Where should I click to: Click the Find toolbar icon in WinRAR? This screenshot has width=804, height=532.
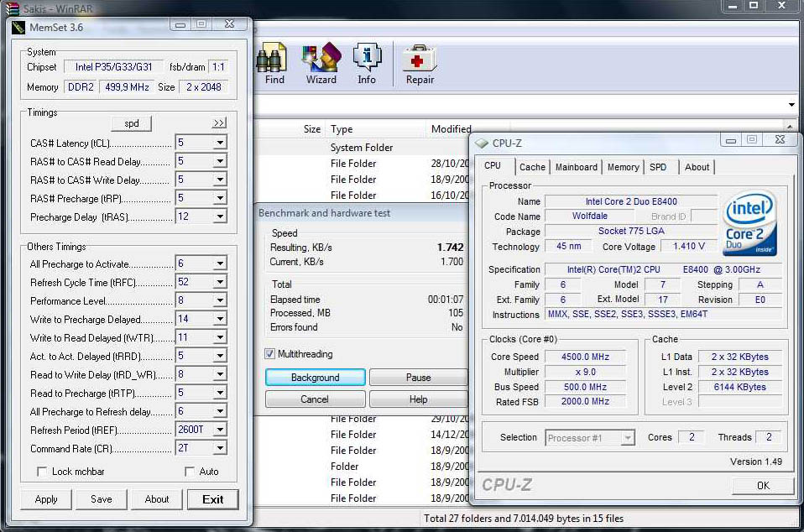coord(272,63)
